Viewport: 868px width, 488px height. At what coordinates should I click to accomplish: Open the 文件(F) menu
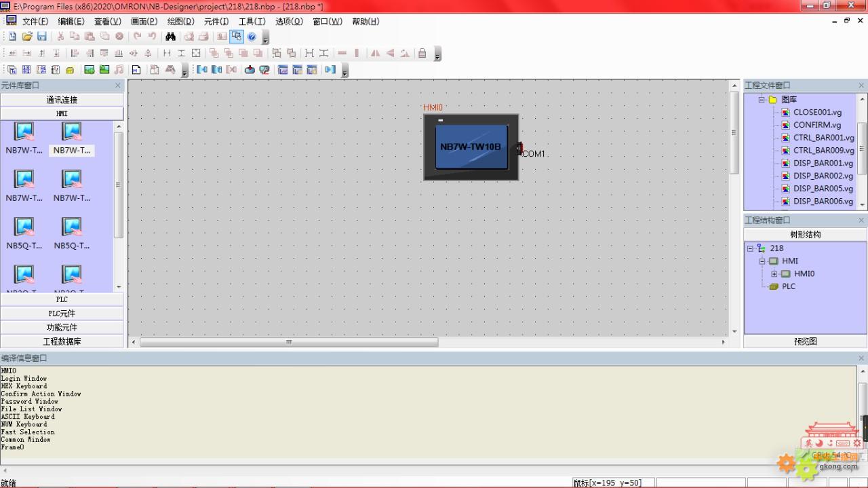35,21
